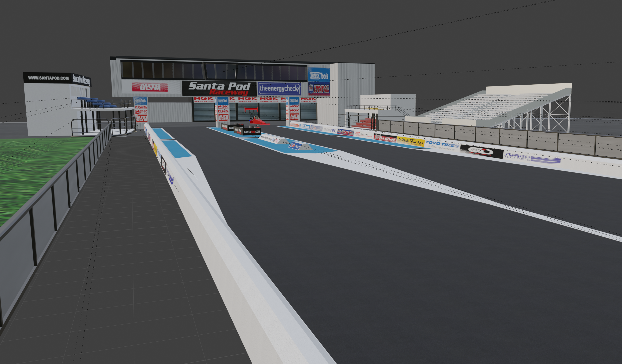Select the Auto Glym banner above the garage
Screen dimensions: 622x364
click(150, 87)
